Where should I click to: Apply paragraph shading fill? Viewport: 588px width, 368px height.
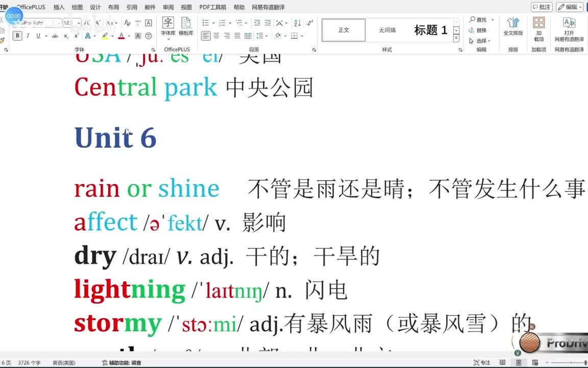click(x=278, y=36)
